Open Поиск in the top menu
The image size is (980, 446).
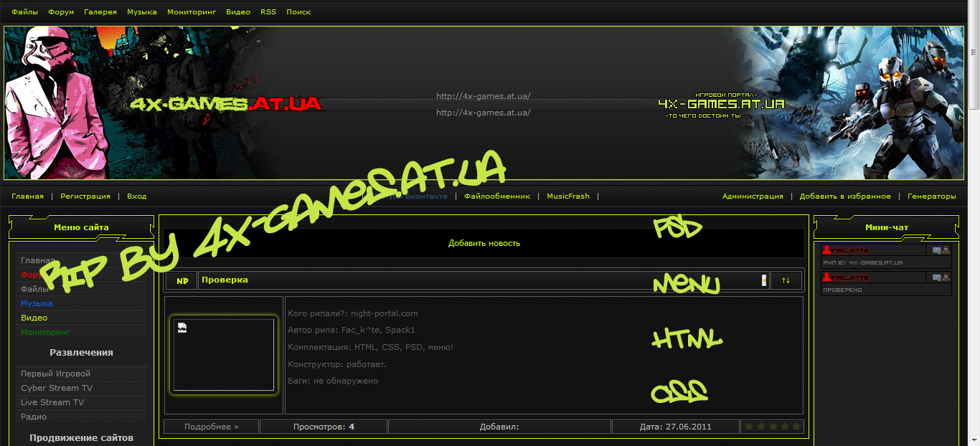(x=298, y=12)
